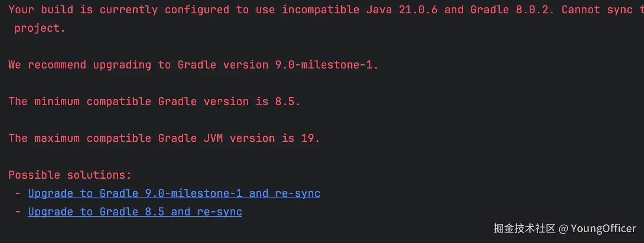The height and width of the screenshot is (243, 644).
Task: Click the 'YoungOfficer' watermark name
Action: coord(603,228)
